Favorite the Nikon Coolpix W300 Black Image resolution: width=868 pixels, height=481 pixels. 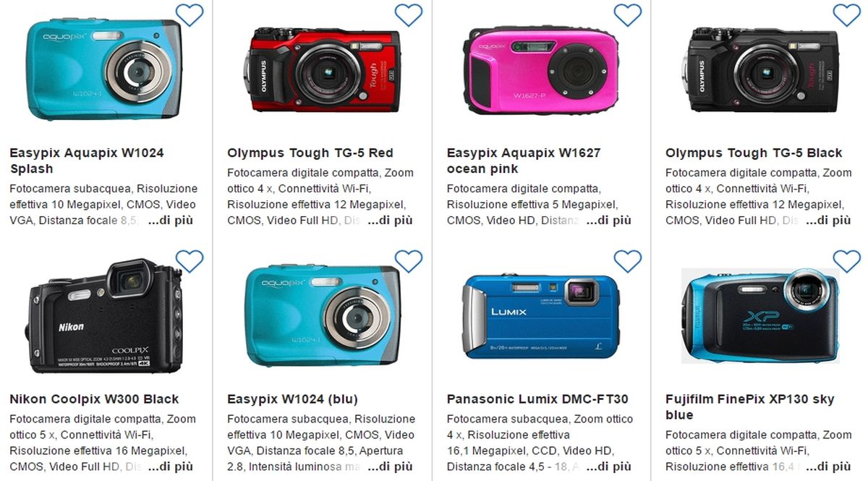click(190, 261)
